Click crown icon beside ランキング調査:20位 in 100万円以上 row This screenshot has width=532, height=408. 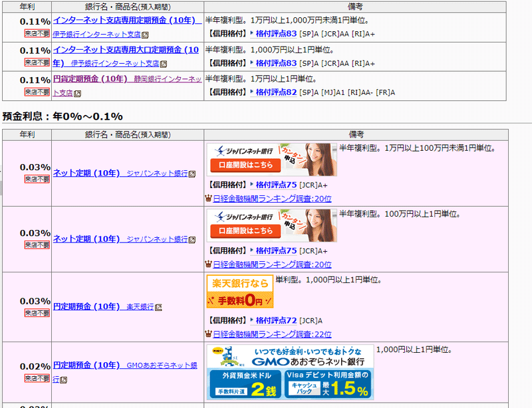tap(208, 264)
